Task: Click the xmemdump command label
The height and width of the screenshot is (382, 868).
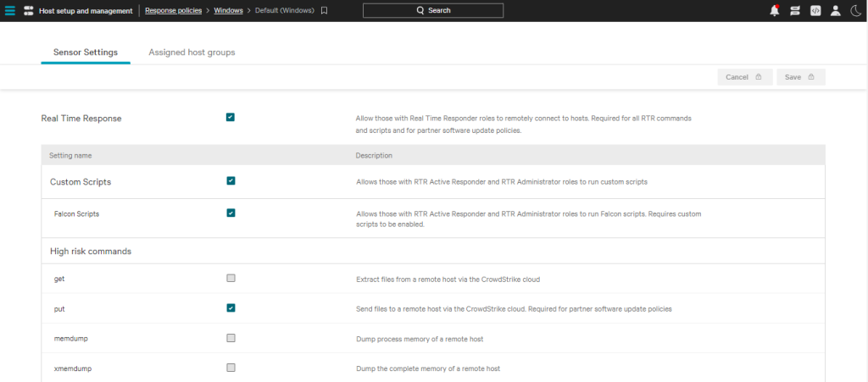Action: 73,368
